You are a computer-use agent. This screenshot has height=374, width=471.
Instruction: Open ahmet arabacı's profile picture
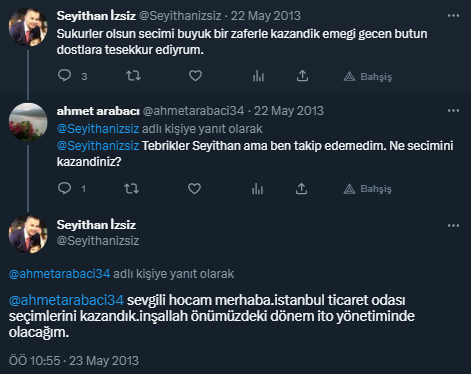click(x=28, y=122)
